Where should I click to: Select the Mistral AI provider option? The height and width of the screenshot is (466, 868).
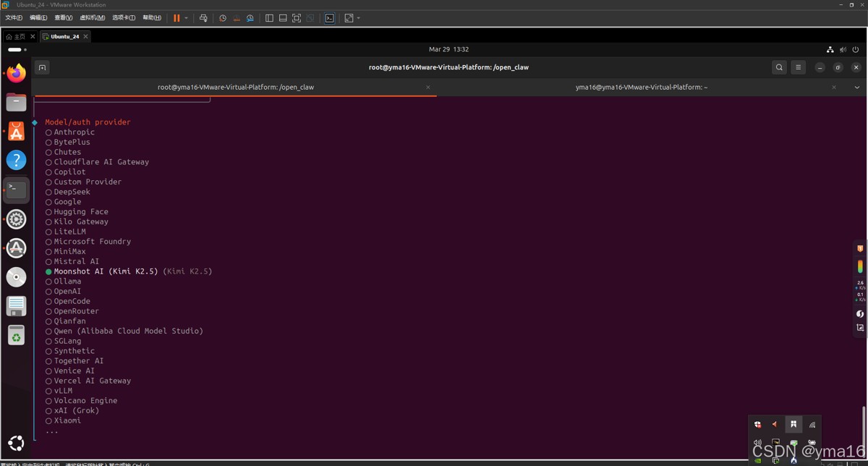coord(72,261)
